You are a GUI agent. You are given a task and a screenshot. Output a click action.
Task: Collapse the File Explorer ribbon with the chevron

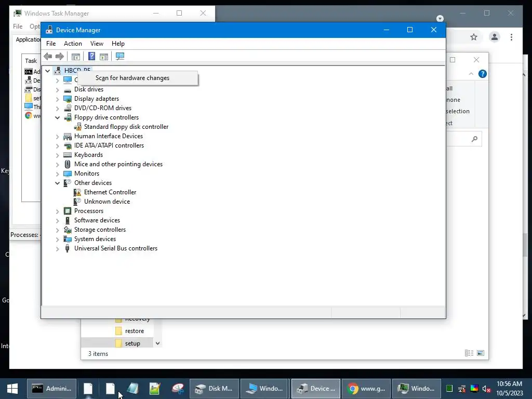[x=471, y=74]
